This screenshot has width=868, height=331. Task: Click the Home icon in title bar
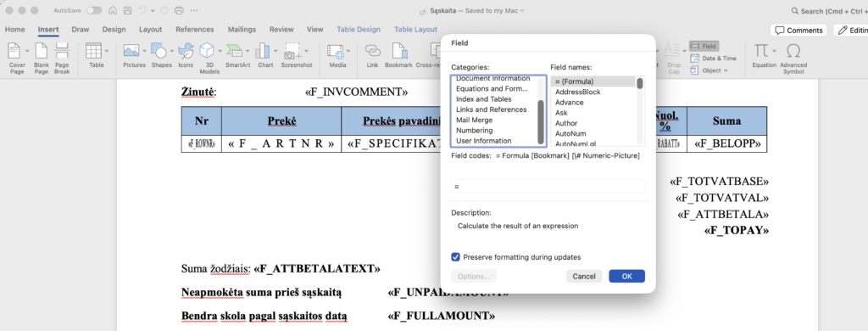click(x=113, y=10)
